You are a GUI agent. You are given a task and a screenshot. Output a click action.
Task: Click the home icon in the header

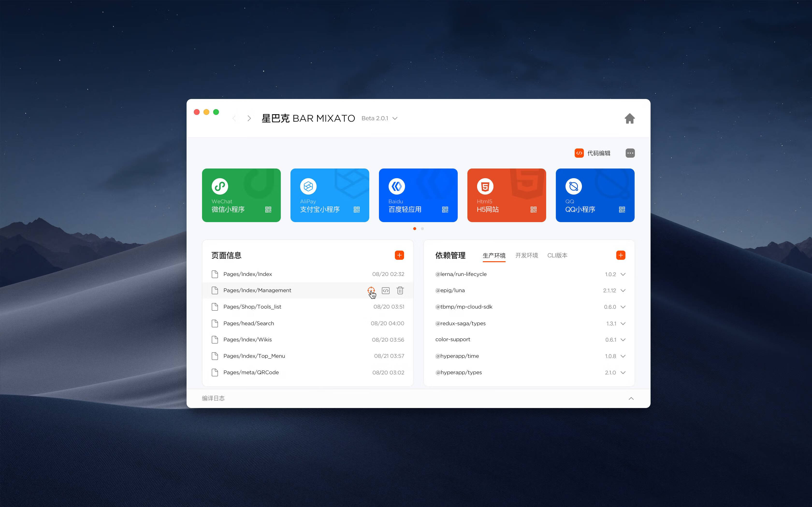pos(630,118)
